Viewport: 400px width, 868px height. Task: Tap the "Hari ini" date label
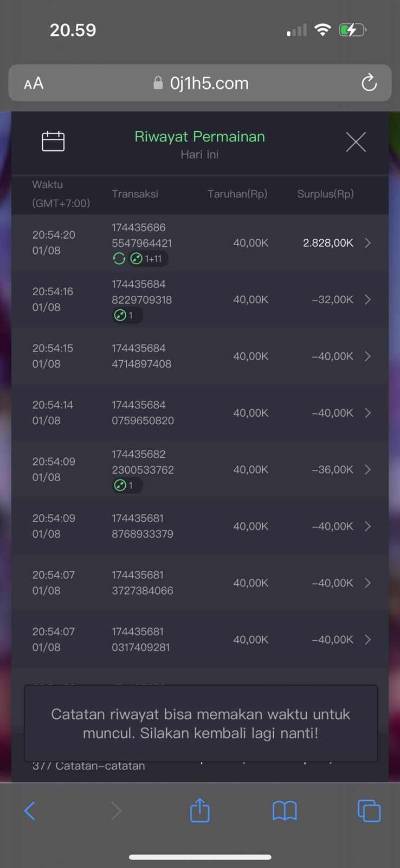pos(199,155)
